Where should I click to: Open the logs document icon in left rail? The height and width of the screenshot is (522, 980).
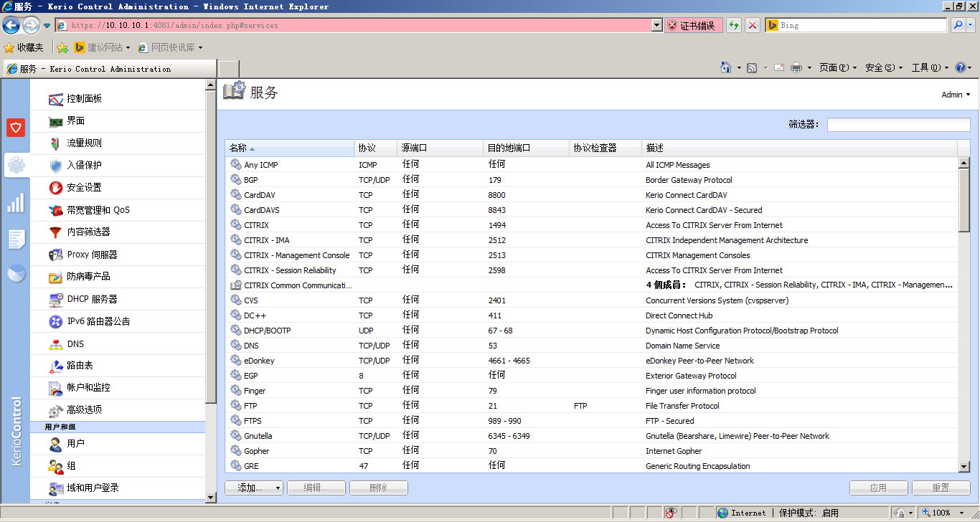tap(16, 239)
